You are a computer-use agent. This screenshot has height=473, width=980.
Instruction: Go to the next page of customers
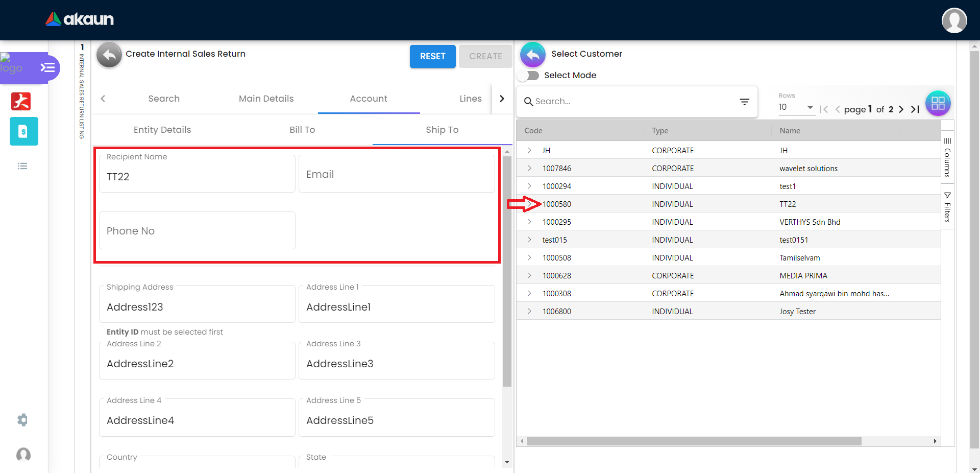click(x=901, y=109)
